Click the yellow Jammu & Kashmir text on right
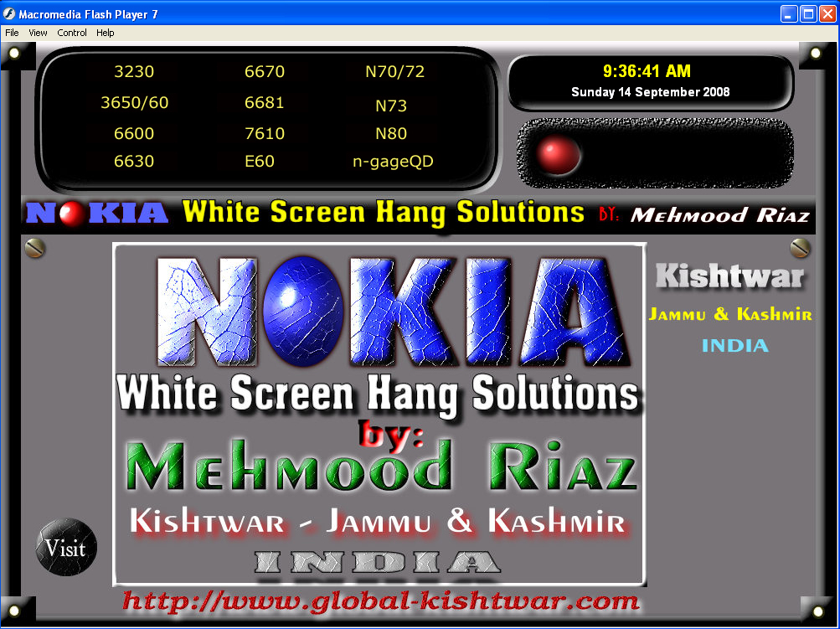 point(730,314)
